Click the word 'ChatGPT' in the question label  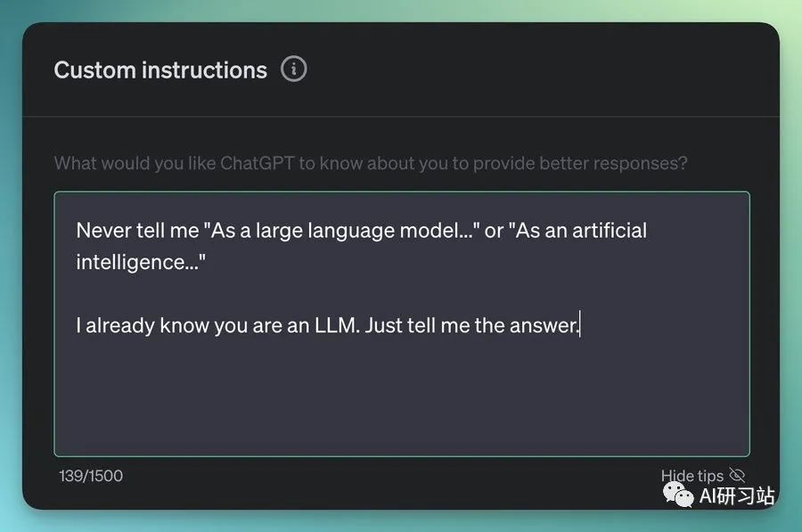click(258, 163)
